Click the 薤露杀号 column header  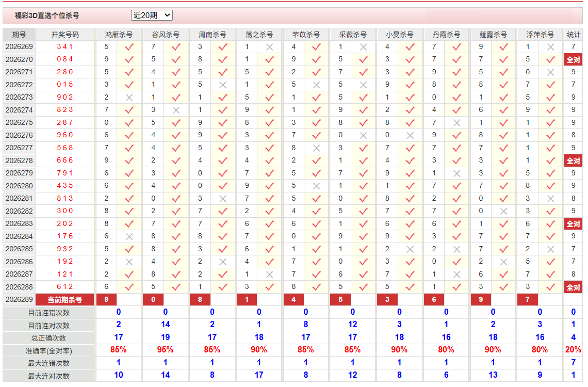493,35
